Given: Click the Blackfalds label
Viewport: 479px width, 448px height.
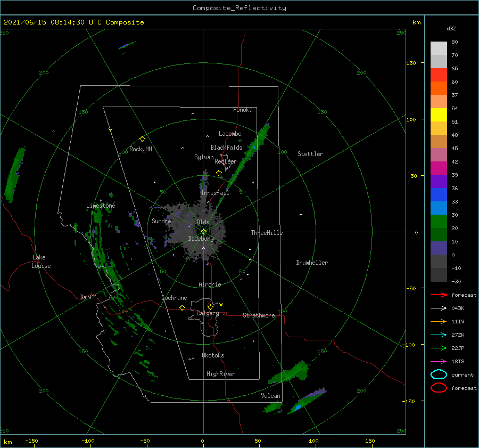Looking at the screenshot, I should [226, 148].
